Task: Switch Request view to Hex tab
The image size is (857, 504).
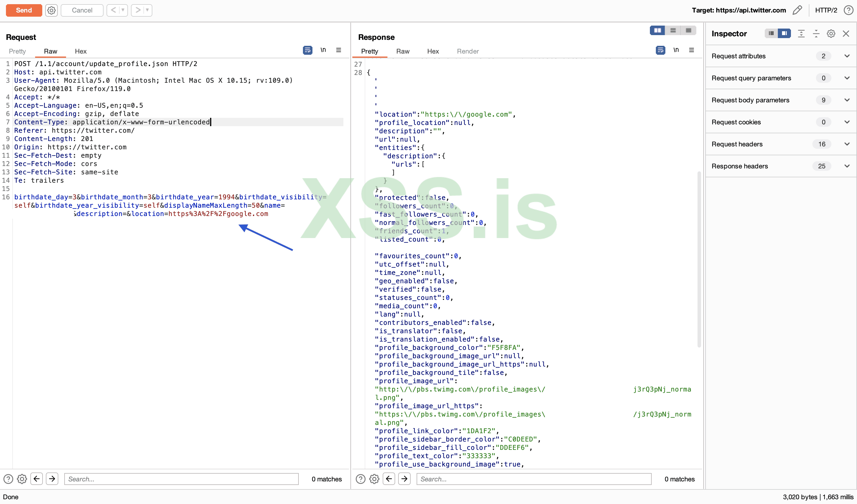Action: 81,51
